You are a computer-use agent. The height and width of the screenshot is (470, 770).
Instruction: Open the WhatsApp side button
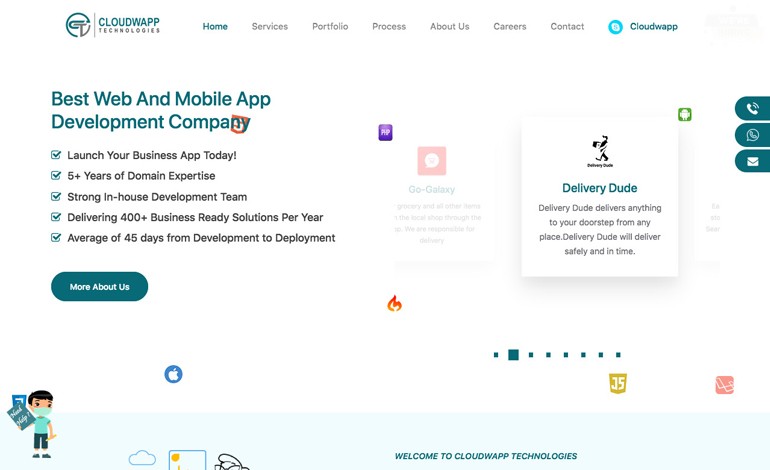752,135
